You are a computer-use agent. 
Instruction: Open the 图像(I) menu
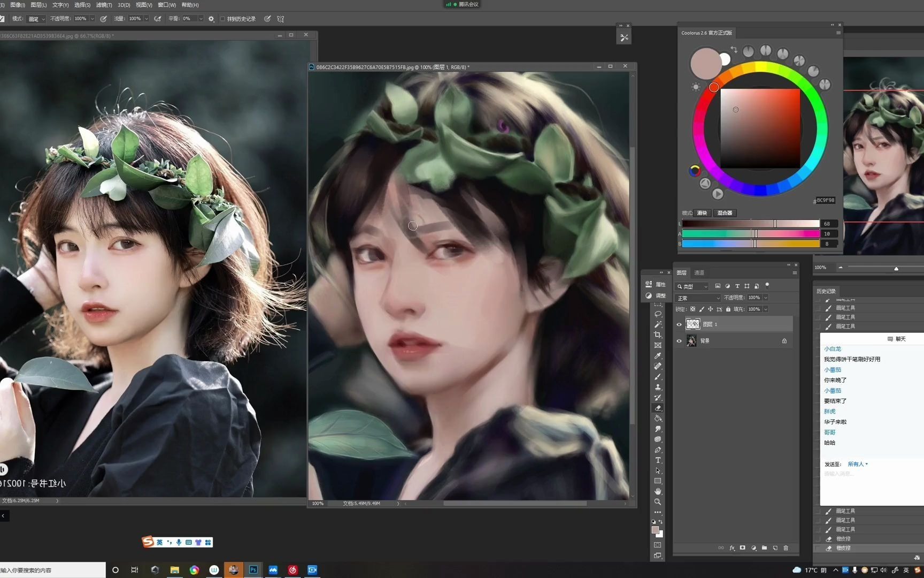18,5
